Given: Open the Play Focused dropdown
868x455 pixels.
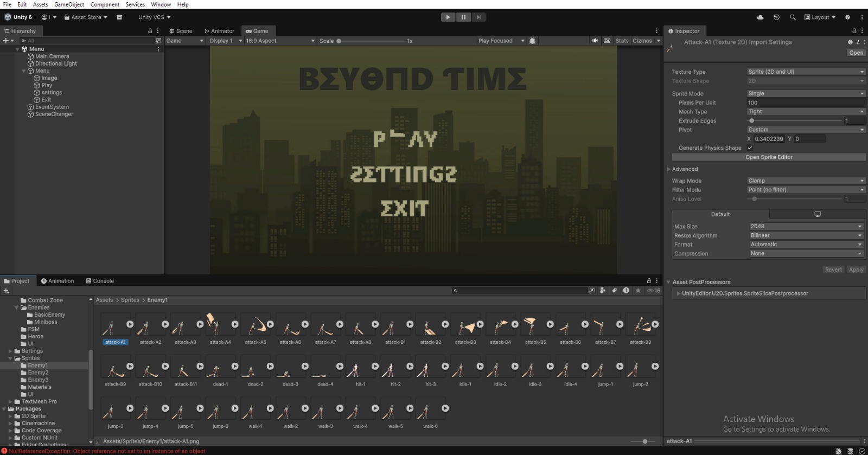Looking at the screenshot, I should [501, 41].
